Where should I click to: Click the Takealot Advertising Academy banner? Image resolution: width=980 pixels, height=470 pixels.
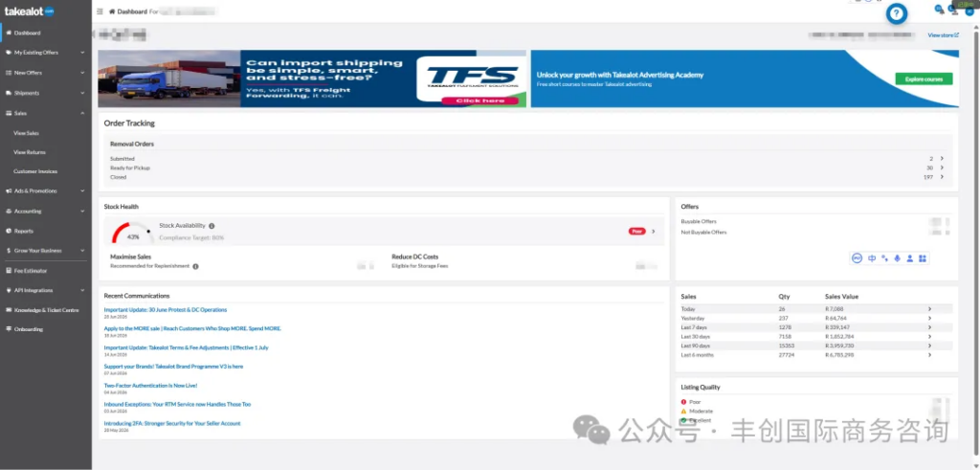click(x=745, y=78)
